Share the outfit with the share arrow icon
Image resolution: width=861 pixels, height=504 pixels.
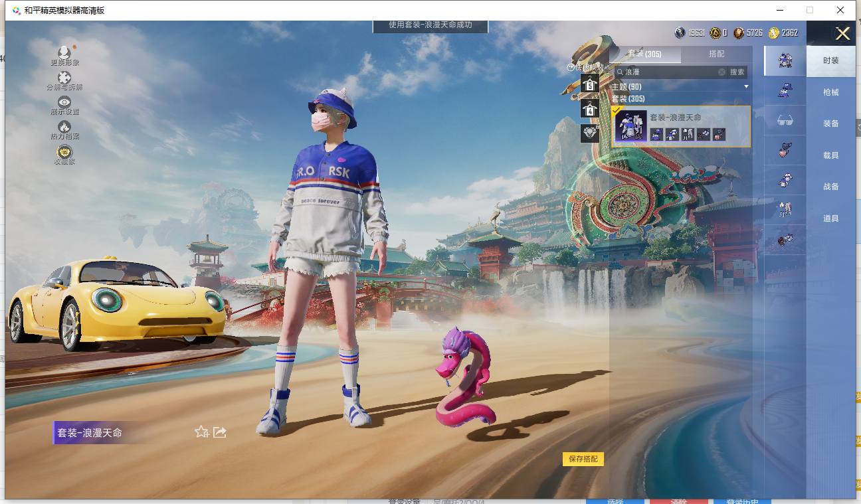pos(220,432)
